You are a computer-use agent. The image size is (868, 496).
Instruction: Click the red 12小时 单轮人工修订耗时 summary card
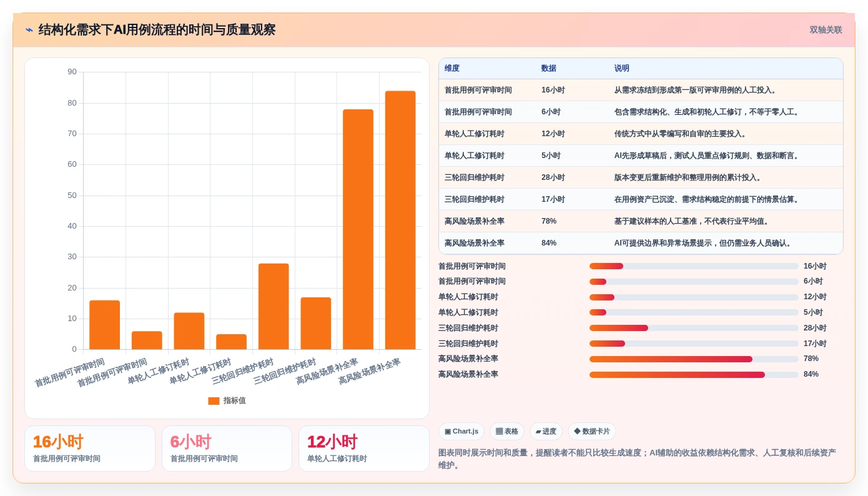(364, 449)
